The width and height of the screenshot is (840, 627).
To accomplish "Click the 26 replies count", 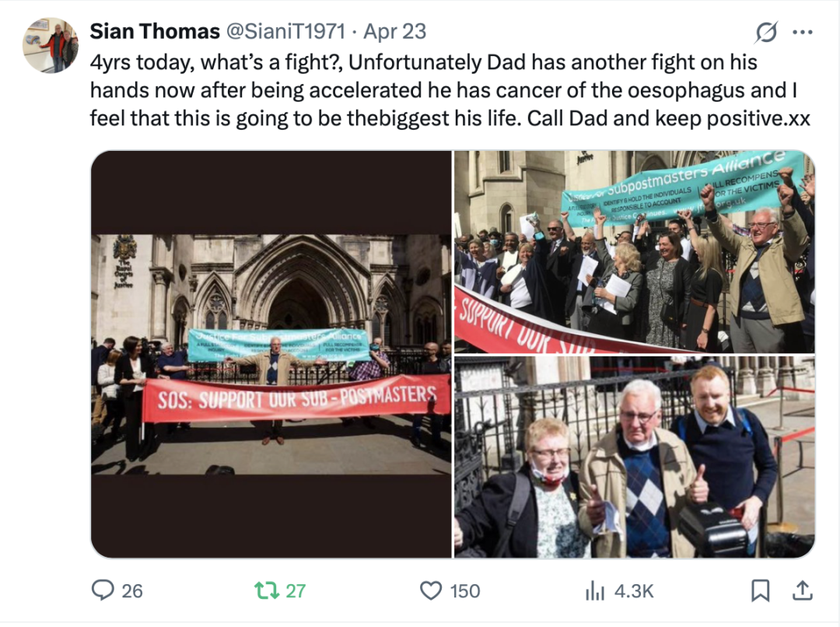I will point(132,591).
